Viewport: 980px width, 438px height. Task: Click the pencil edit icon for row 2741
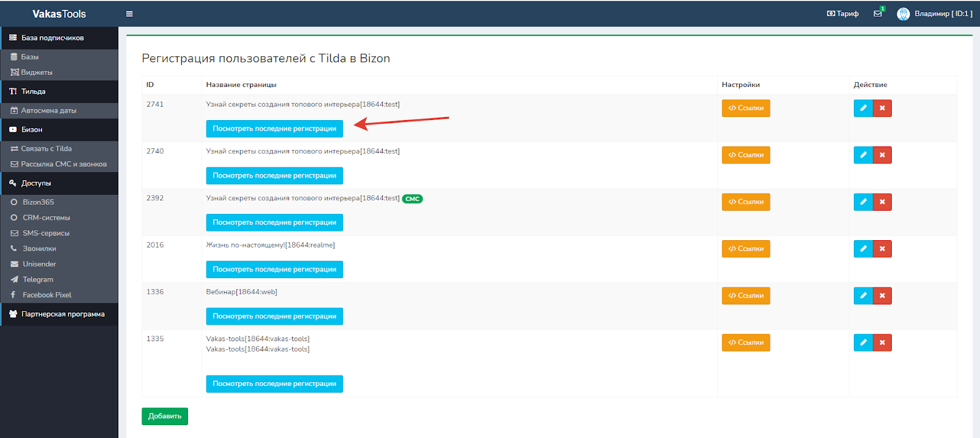863,108
